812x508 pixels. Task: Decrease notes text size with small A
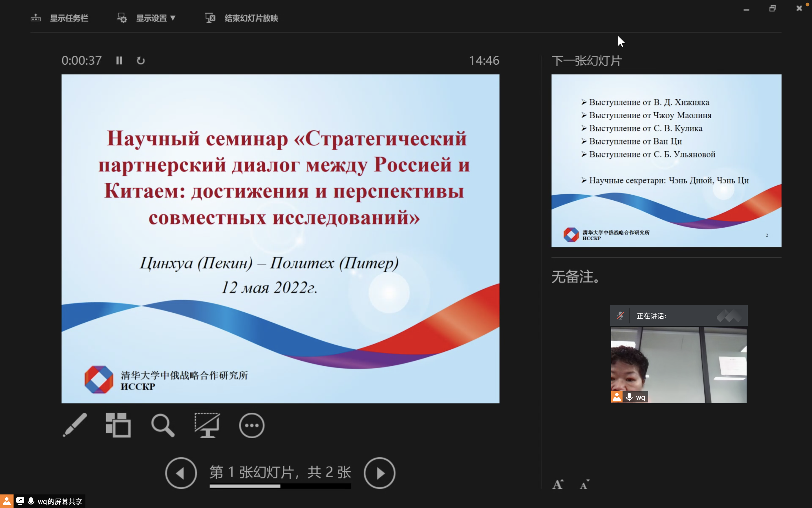click(584, 485)
